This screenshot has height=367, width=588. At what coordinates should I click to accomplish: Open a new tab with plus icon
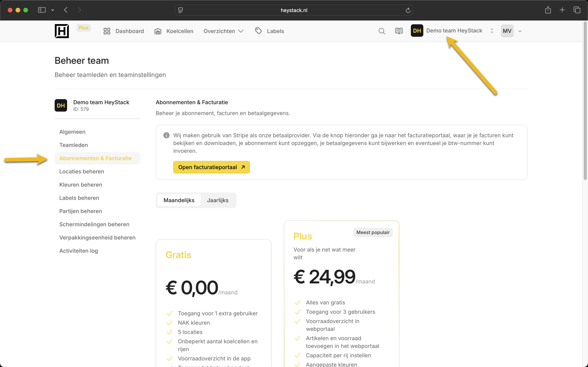(562, 10)
